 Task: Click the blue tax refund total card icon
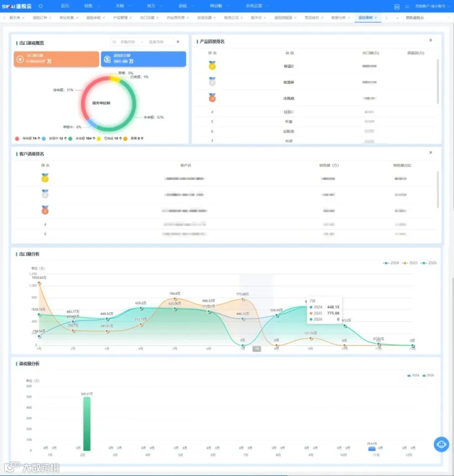107,59
